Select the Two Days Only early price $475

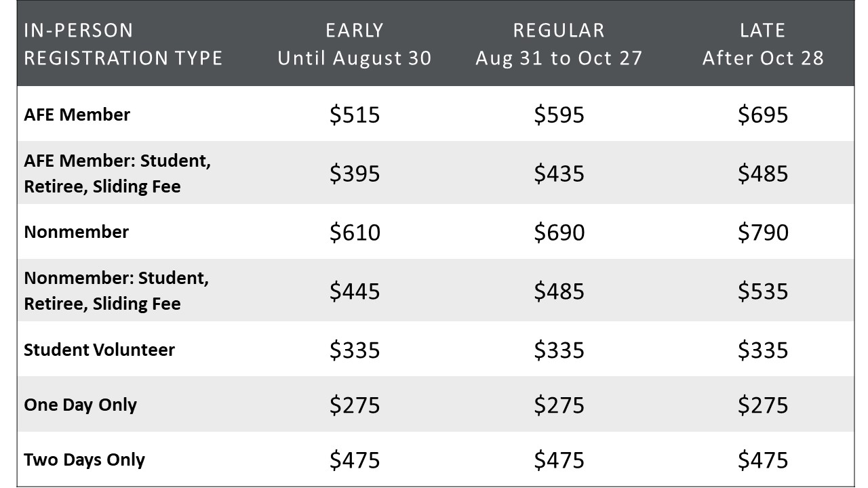[355, 460]
